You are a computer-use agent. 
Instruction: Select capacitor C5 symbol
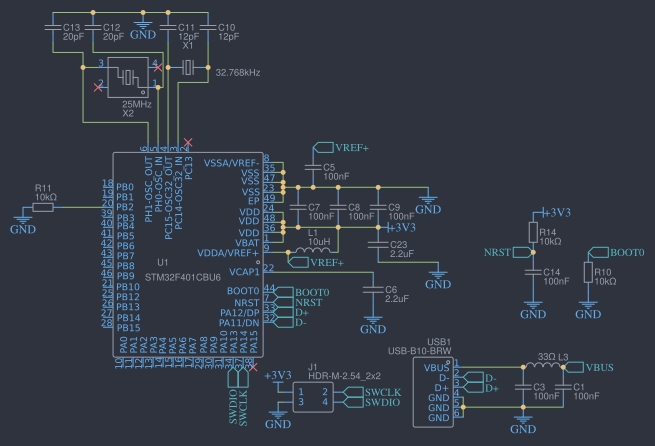coord(313,167)
